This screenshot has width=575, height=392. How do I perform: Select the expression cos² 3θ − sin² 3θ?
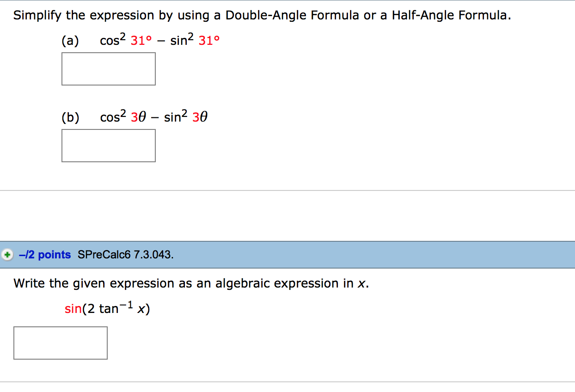coord(154,117)
